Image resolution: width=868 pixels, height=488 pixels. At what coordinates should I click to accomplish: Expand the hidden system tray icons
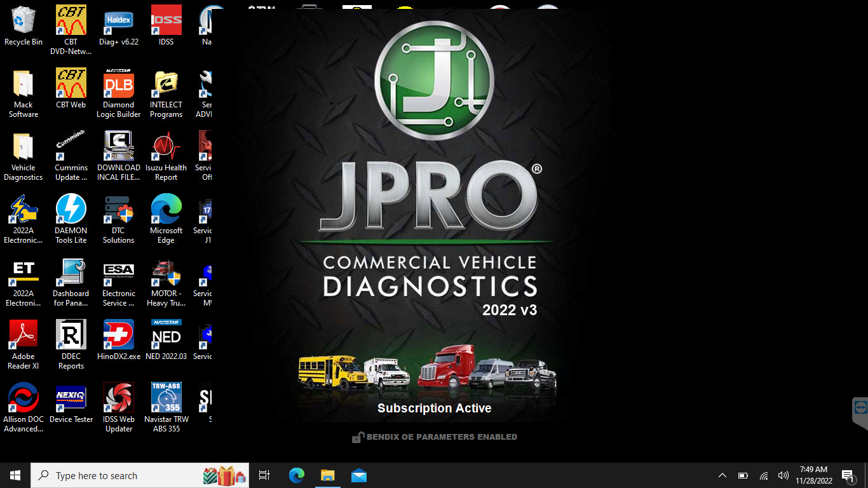click(x=722, y=475)
